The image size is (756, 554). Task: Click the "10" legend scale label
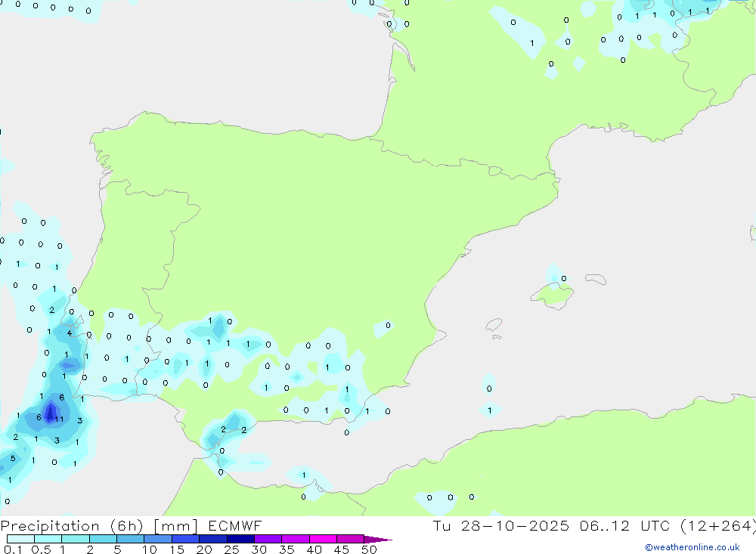coord(150,549)
